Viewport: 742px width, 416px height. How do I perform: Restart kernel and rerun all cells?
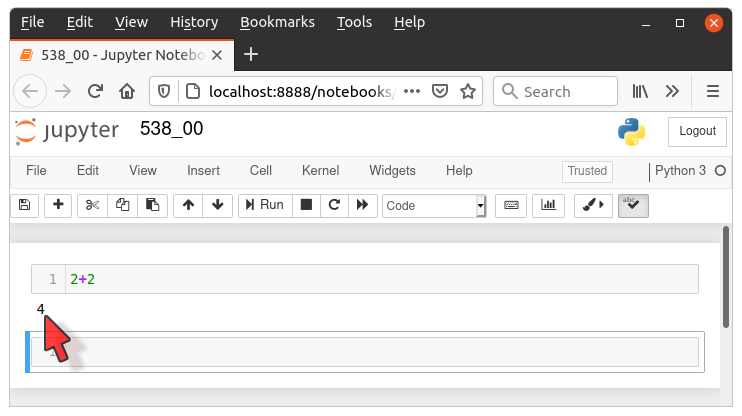362,205
